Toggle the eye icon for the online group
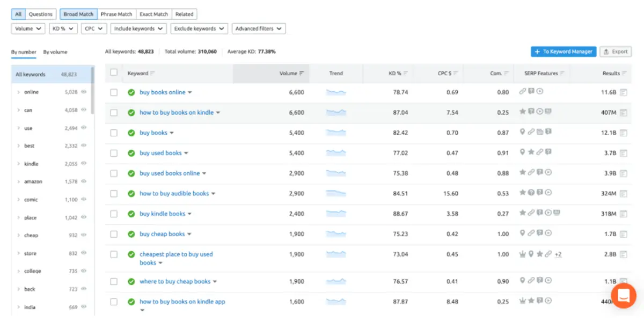 (x=84, y=92)
